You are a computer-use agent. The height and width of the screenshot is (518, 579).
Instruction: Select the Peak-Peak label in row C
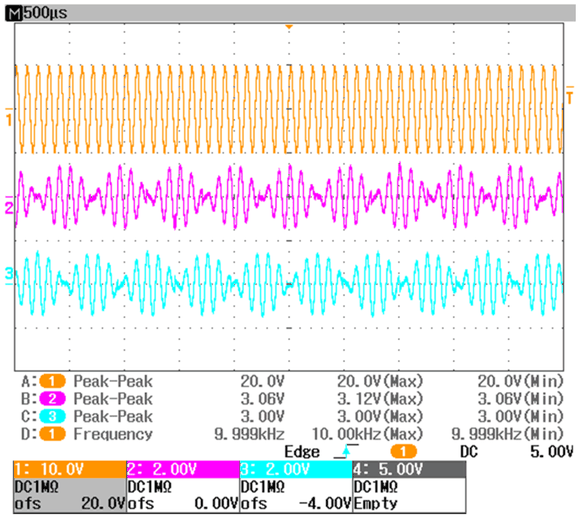tap(113, 416)
